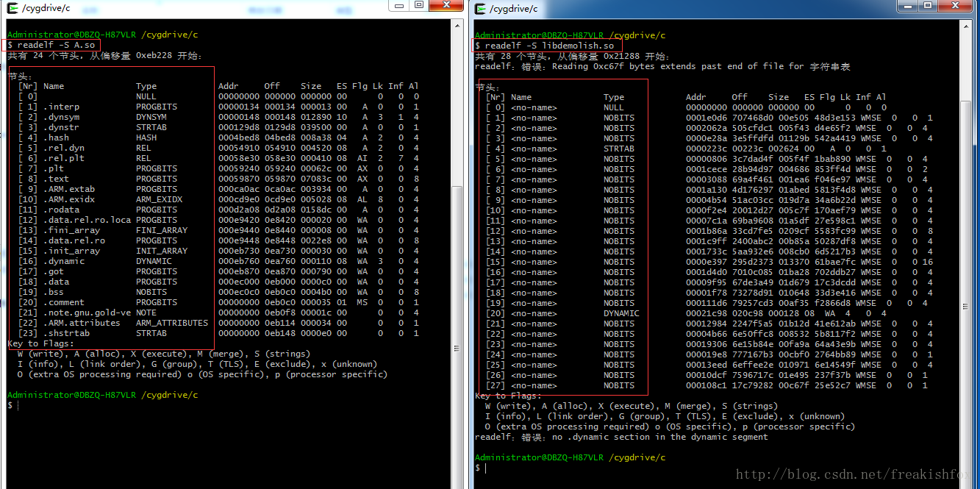Screen dimensions: 980x489
Task: Focus the right window via its /cygdrive/c title
Action: pyautogui.click(x=514, y=9)
